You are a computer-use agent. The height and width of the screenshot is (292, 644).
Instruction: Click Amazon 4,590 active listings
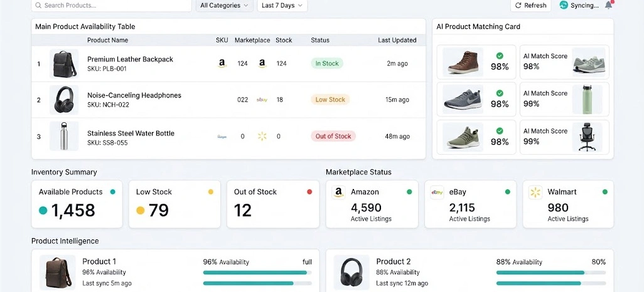(x=371, y=212)
